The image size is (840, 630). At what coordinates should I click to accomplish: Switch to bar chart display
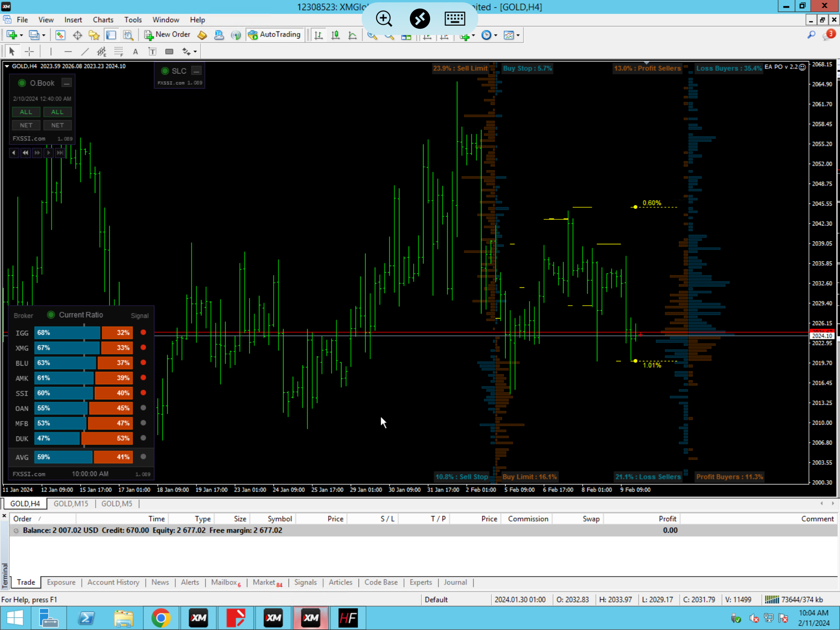click(x=318, y=35)
